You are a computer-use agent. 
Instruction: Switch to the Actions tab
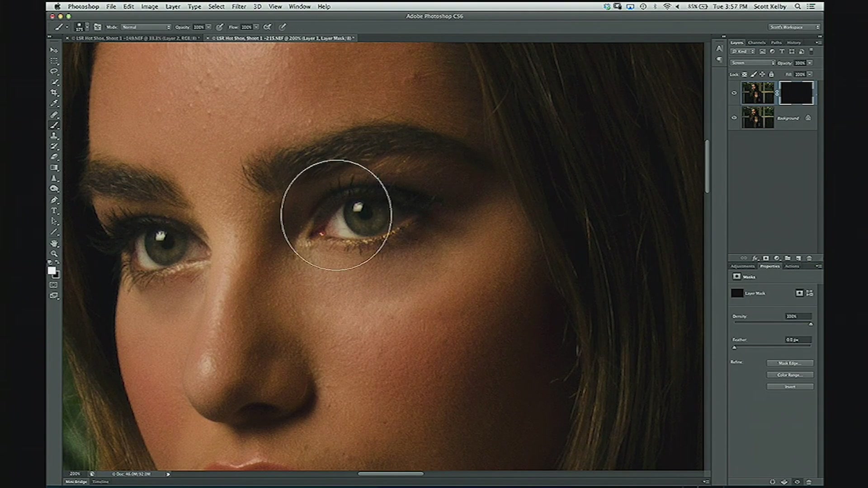tap(792, 266)
